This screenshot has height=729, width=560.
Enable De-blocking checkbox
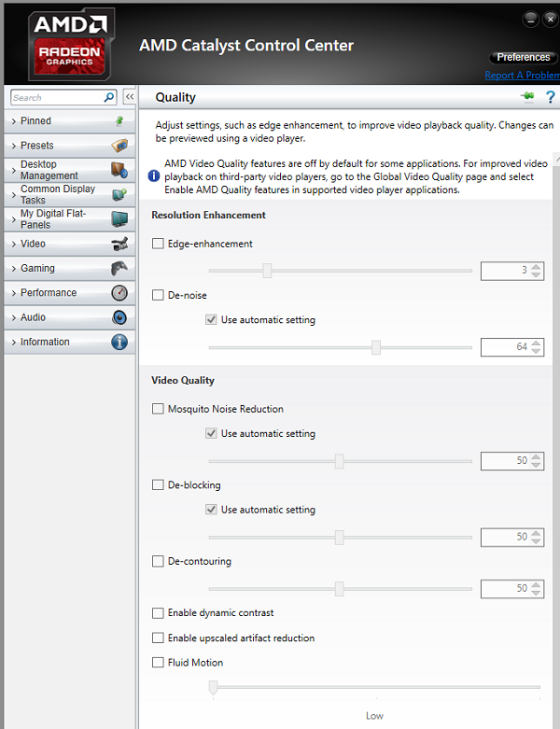[x=158, y=485]
